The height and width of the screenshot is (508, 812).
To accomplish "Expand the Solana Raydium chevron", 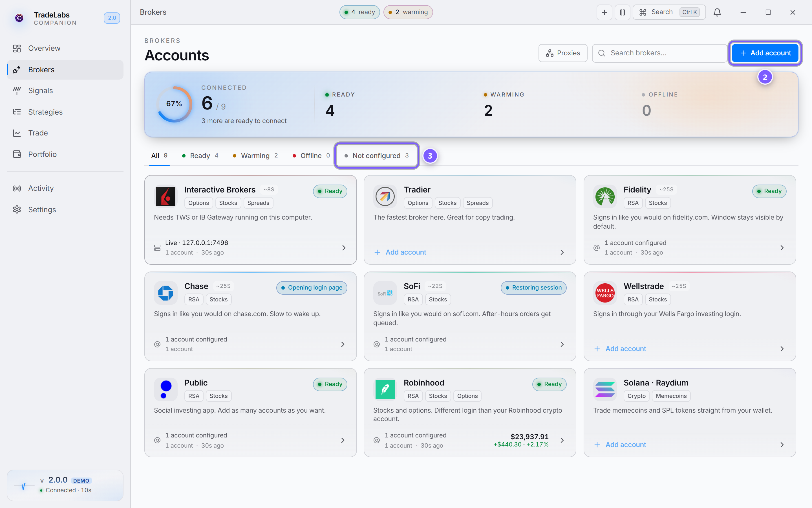I will click(x=782, y=445).
